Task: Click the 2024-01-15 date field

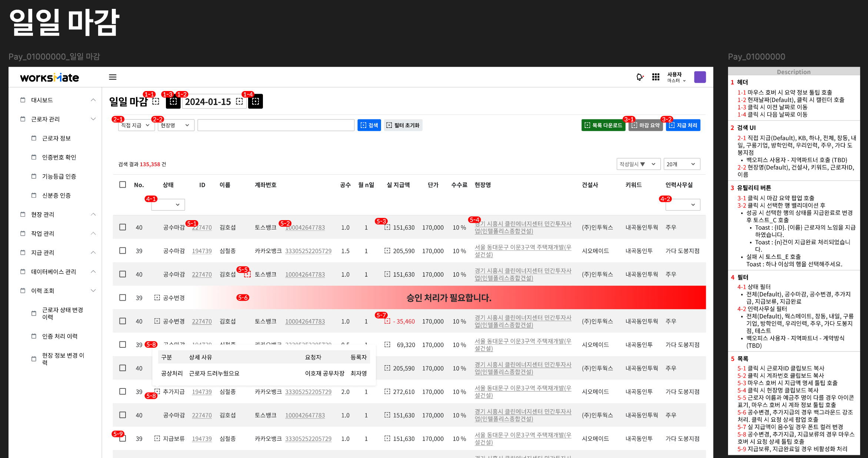Action: coord(214,101)
